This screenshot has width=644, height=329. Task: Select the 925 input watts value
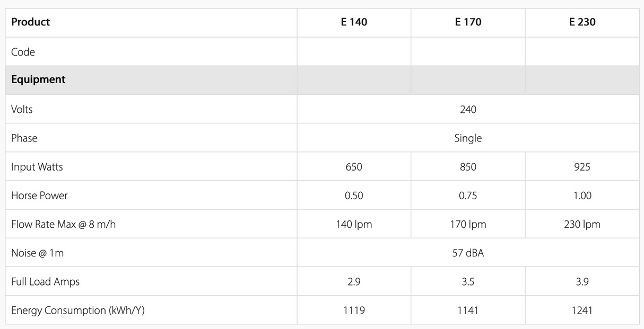[582, 167]
